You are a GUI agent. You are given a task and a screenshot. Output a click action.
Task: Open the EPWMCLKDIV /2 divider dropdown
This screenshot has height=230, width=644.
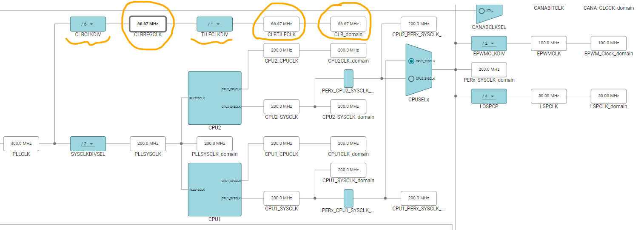[489, 43]
